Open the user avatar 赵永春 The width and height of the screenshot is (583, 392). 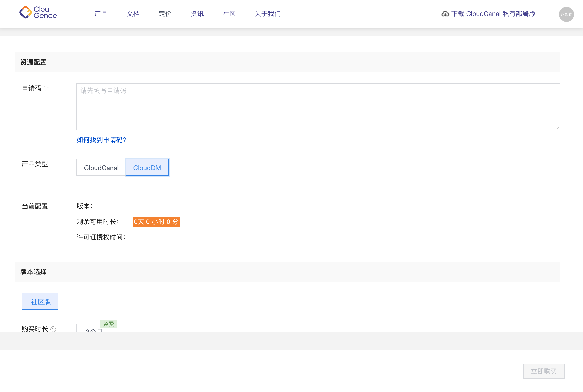(567, 14)
